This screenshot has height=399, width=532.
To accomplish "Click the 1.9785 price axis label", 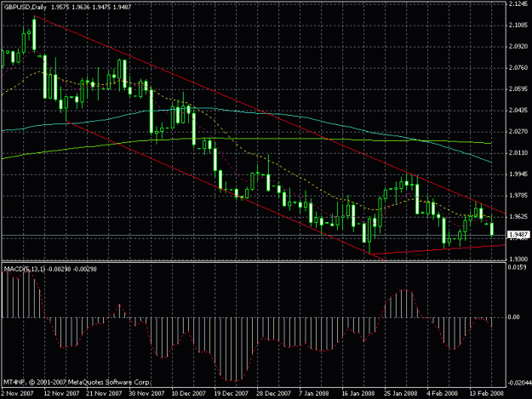I will tap(518, 196).
